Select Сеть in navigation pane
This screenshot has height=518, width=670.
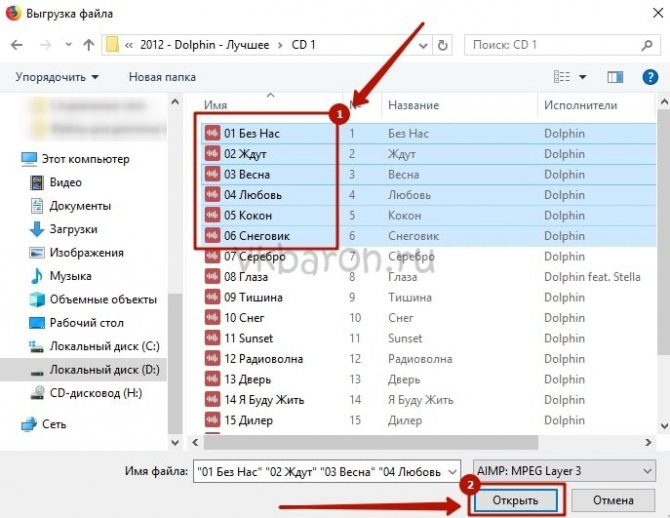(44, 424)
